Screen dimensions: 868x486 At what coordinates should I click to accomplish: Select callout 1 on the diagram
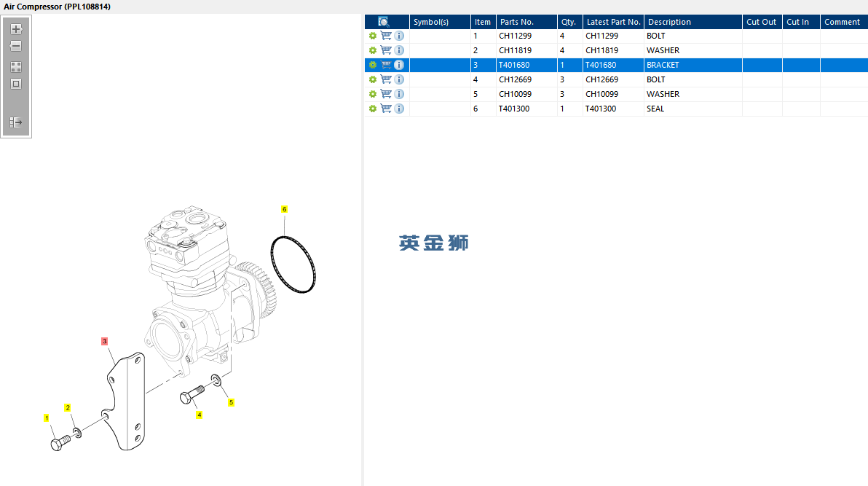(x=47, y=418)
